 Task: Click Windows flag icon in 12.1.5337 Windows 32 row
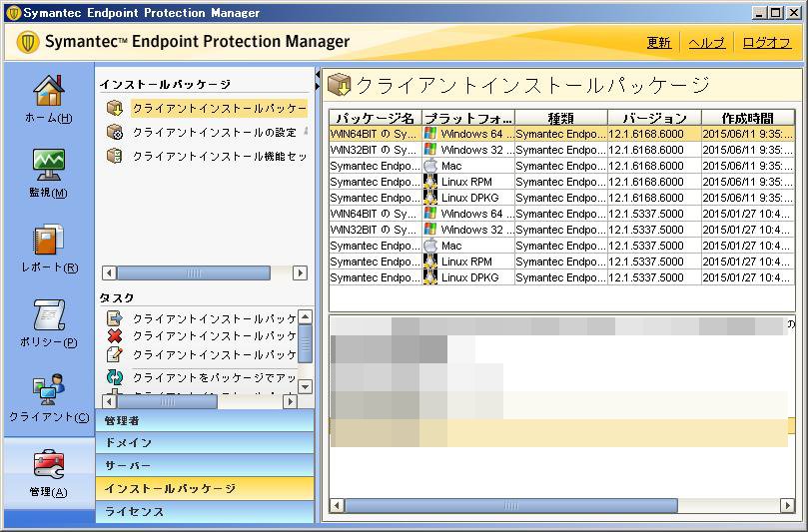429,230
